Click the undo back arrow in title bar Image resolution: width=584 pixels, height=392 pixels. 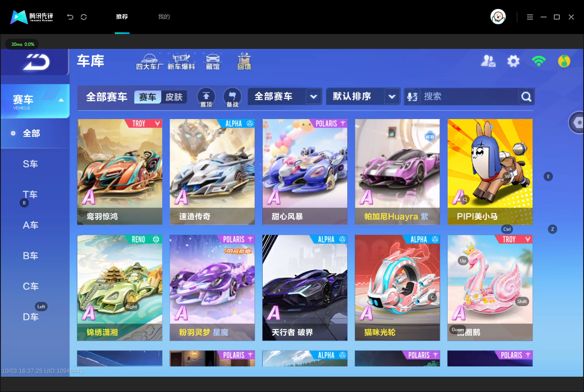(x=70, y=17)
